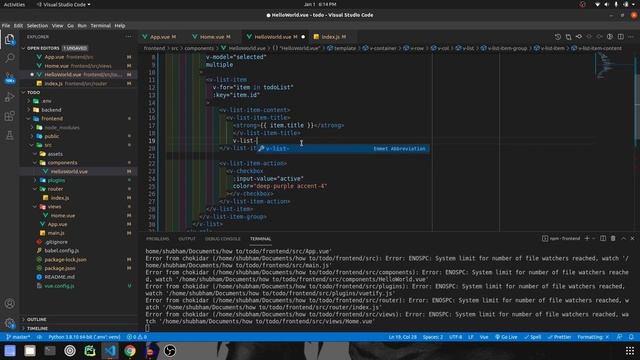Click Prettier in status bar
The height and width of the screenshot is (360, 640).
[559, 337]
